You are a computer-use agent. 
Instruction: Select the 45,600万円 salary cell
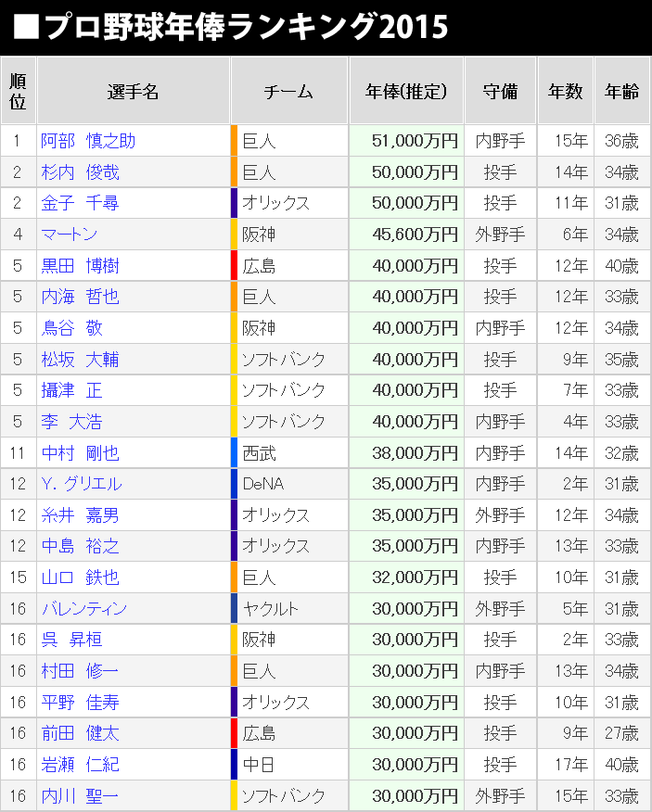click(406, 235)
